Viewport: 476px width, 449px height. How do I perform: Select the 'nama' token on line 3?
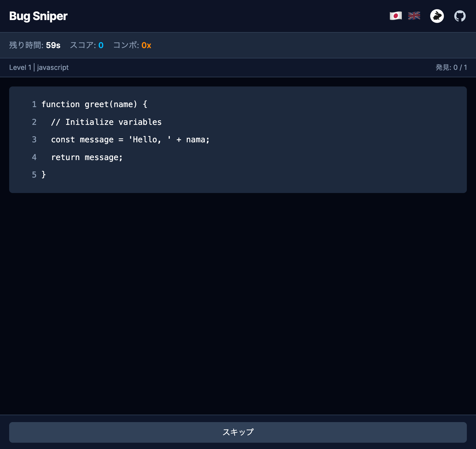(x=196, y=140)
